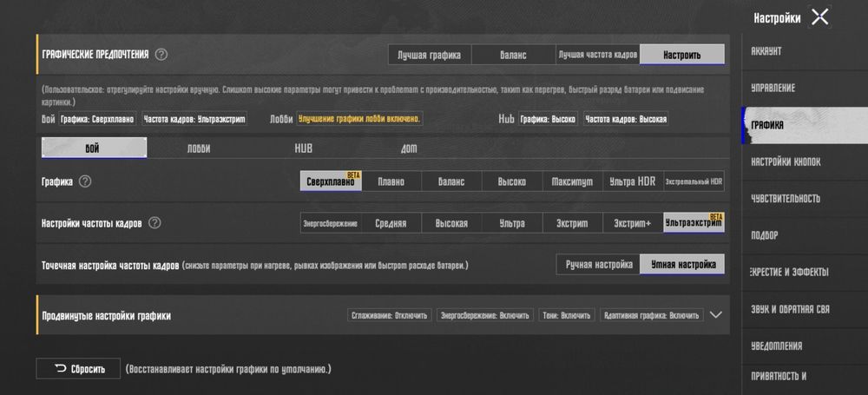The height and width of the screenshot is (395, 868).
Task: Click Сглаживание: Отключить tag
Action: click(390, 315)
